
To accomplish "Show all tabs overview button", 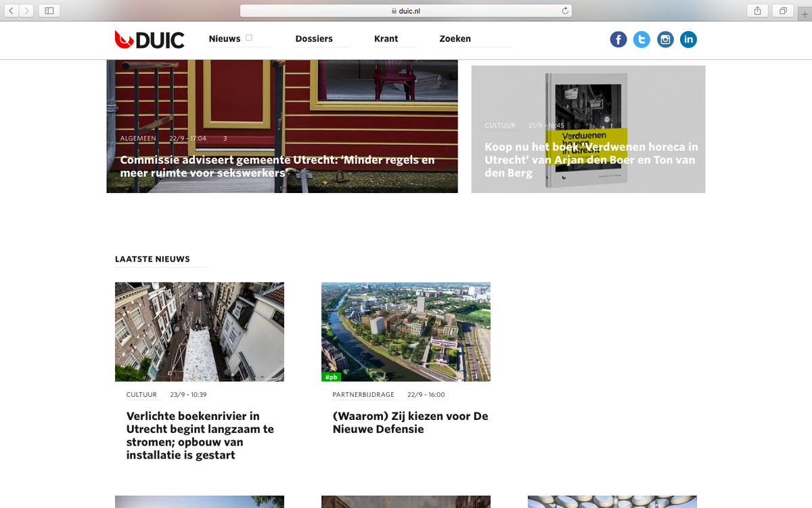I will (783, 10).
